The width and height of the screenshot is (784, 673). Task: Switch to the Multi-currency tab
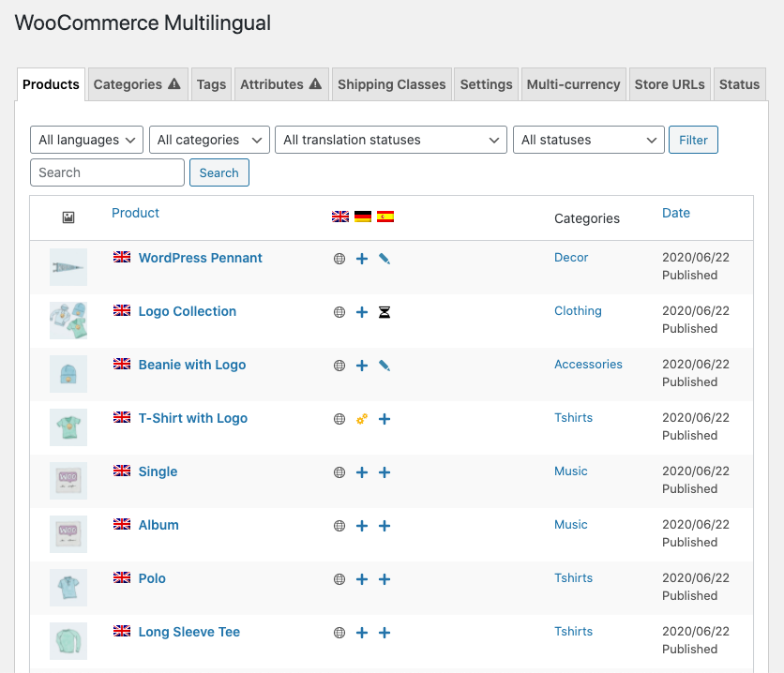[x=573, y=84]
